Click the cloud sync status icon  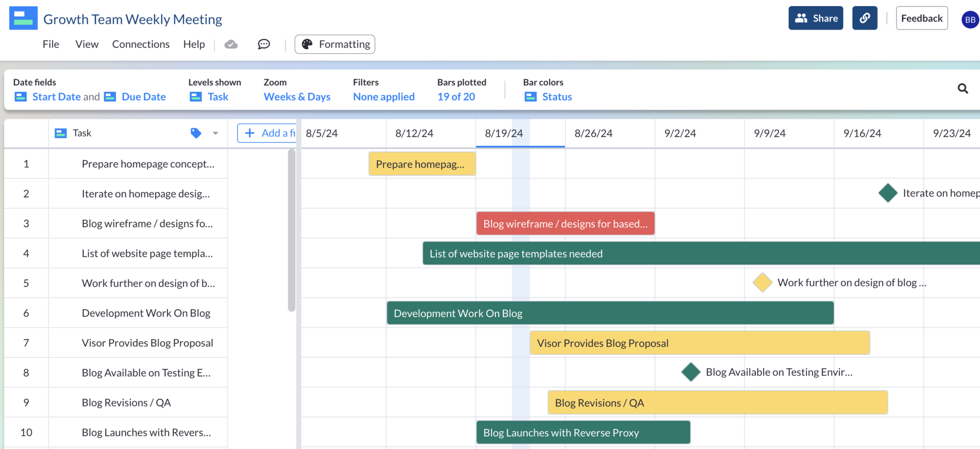[231, 44]
